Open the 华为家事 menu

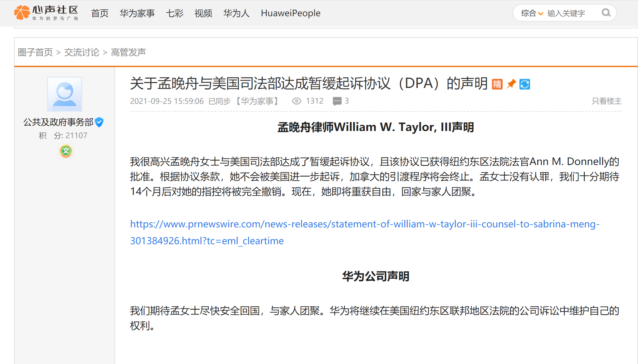pyautogui.click(x=137, y=13)
